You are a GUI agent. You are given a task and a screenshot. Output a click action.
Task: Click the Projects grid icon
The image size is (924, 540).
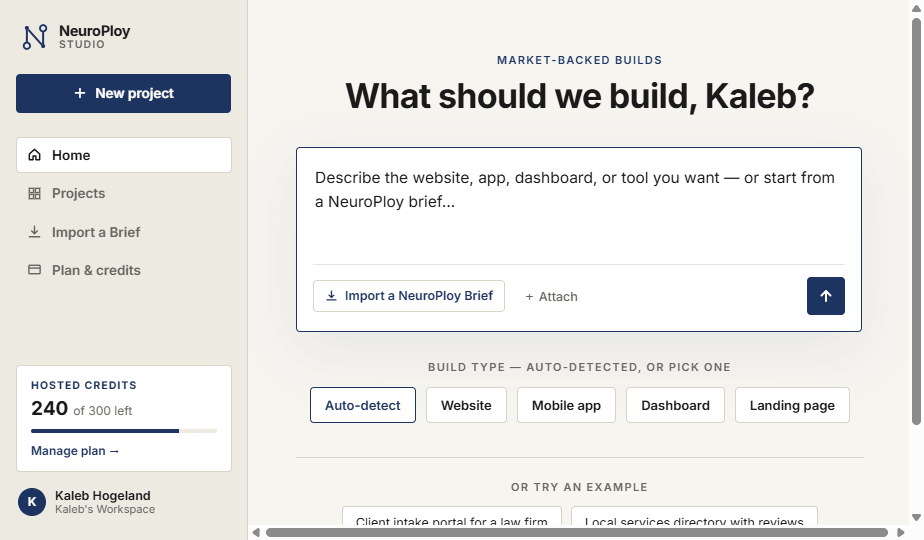coord(35,193)
